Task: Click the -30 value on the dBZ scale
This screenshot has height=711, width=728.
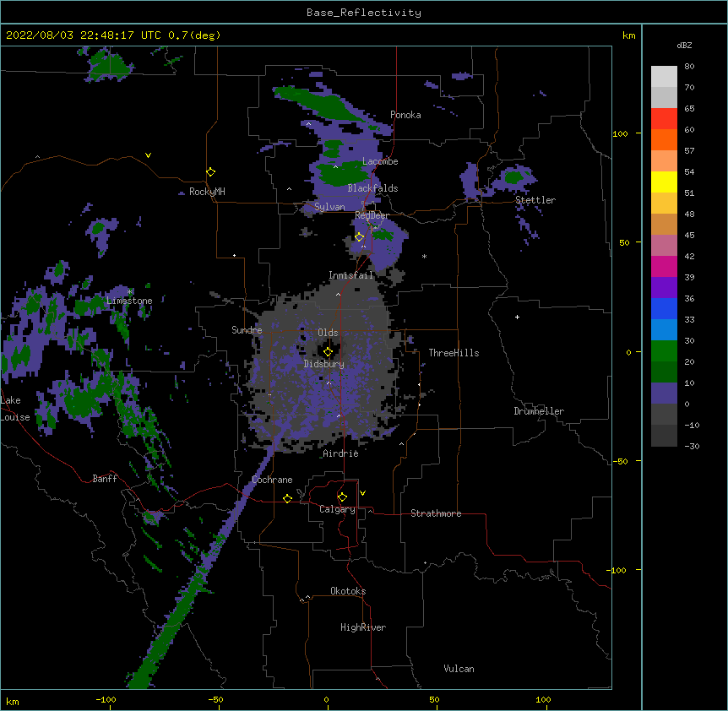Action: 692,447
